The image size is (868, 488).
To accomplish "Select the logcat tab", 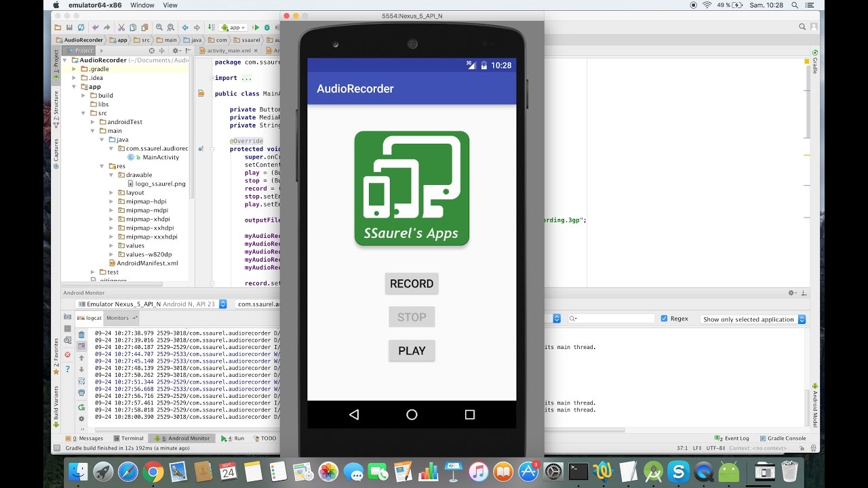I will (89, 318).
